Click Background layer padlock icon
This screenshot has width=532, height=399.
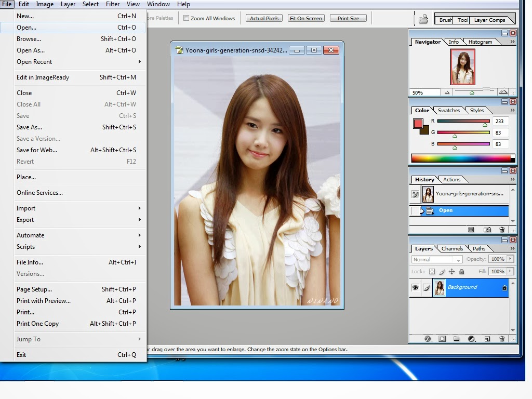[x=504, y=288]
